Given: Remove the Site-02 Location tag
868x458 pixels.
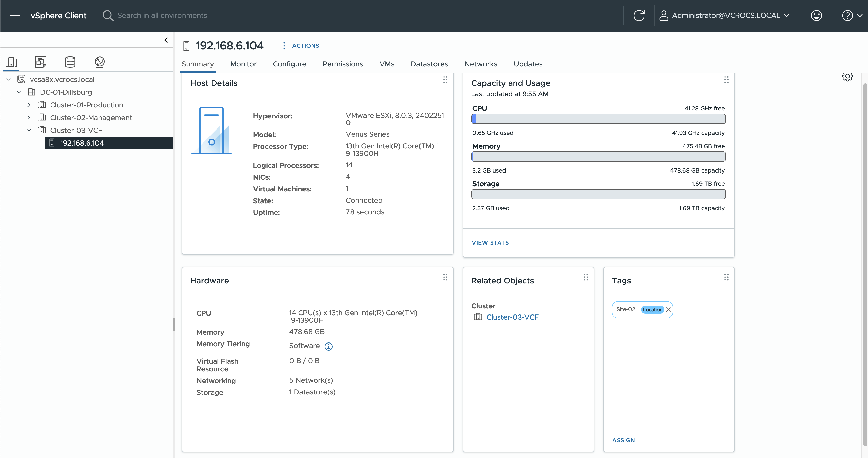Looking at the screenshot, I should click(668, 309).
